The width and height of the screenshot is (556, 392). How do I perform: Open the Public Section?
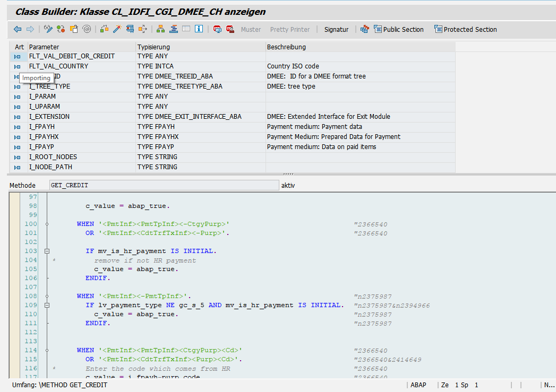click(399, 29)
